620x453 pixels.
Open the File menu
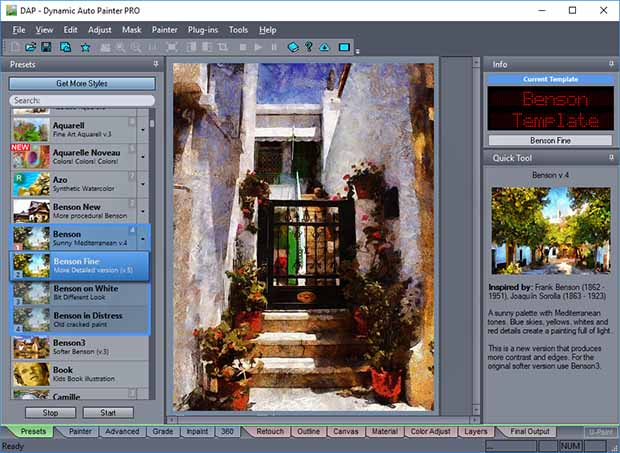(x=19, y=30)
